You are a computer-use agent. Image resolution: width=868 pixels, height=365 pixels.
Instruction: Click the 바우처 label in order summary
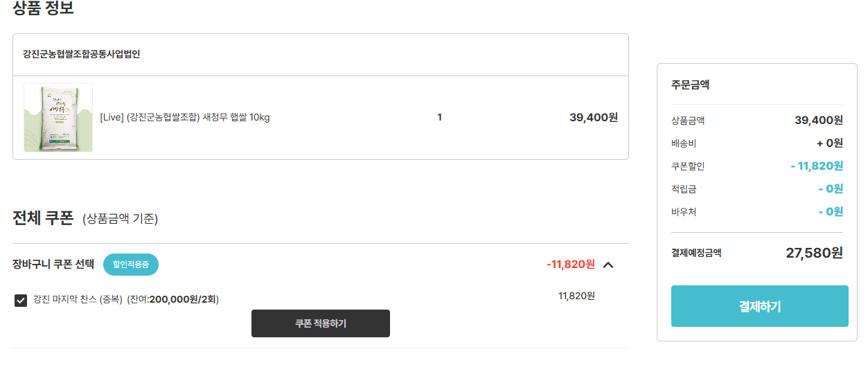pyautogui.click(x=684, y=212)
